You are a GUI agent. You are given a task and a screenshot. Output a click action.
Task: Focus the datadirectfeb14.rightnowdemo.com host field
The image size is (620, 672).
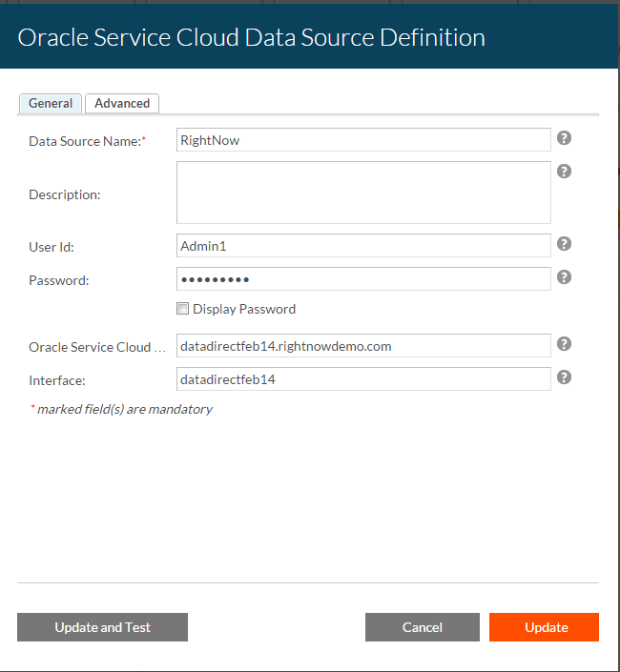coord(363,346)
